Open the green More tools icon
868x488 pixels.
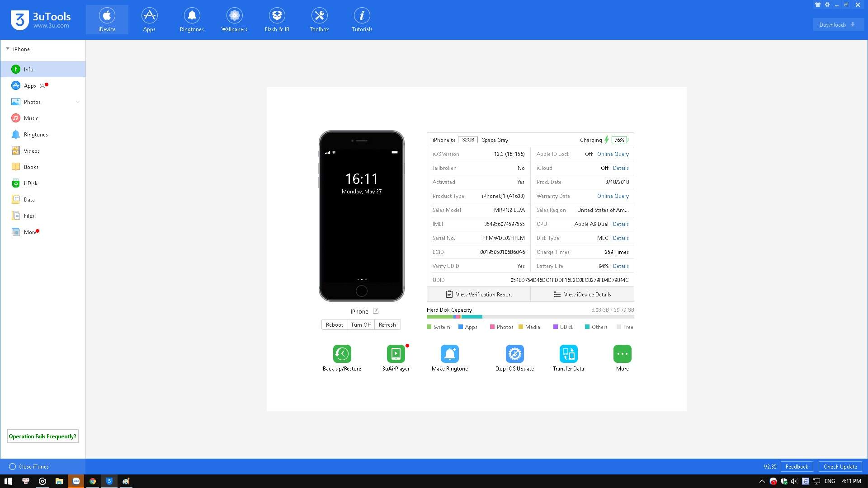coord(622,354)
